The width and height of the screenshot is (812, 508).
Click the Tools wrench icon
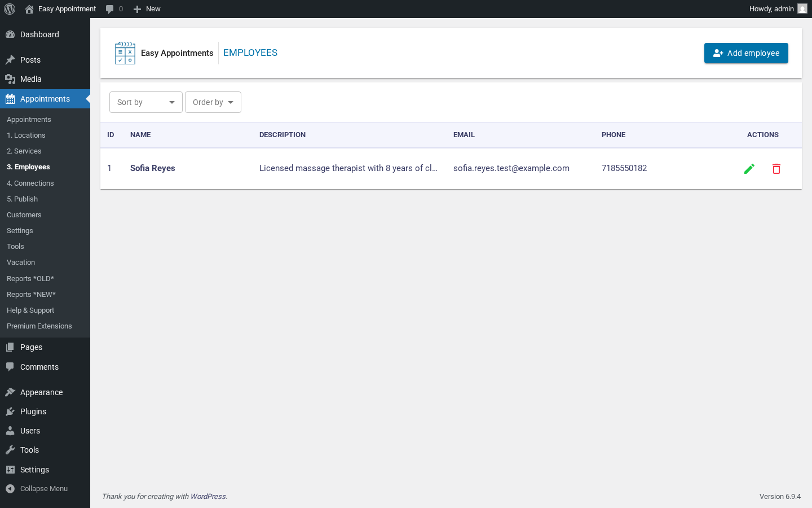(x=10, y=450)
